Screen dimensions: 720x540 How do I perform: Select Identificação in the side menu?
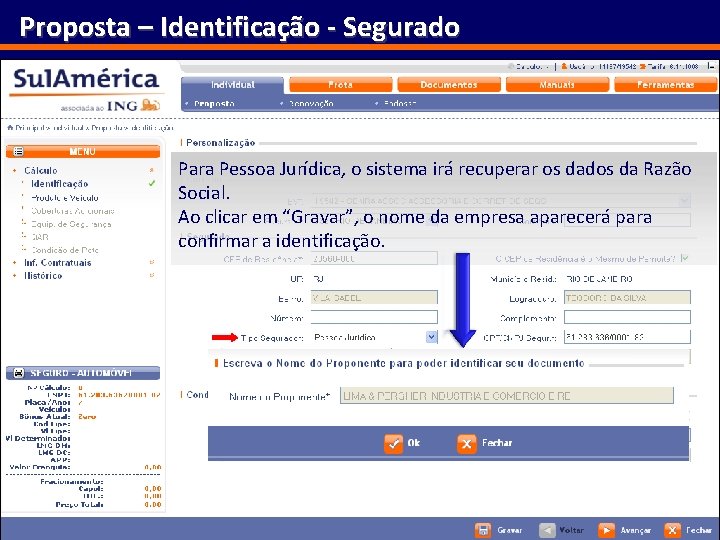(60, 184)
